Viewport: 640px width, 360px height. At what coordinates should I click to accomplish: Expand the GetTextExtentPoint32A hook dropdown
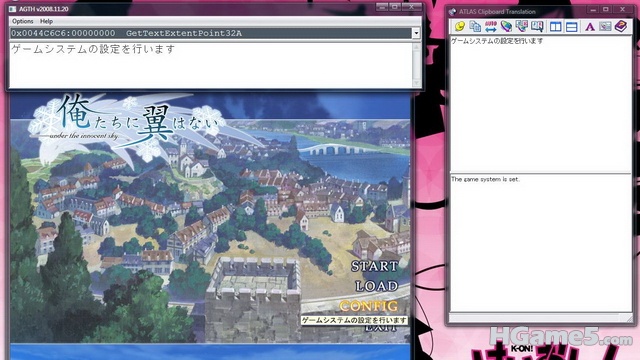[416, 33]
